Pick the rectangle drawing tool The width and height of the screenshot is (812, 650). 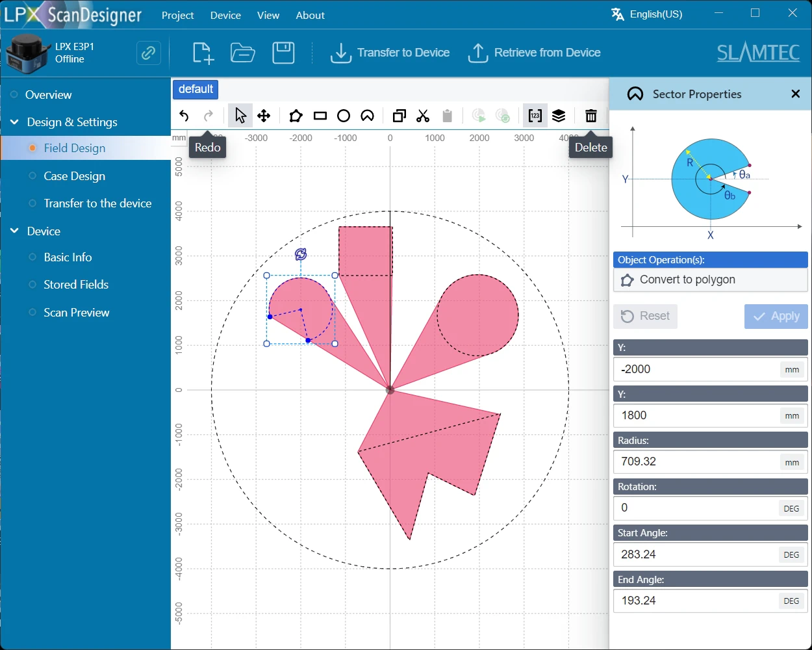320,116
